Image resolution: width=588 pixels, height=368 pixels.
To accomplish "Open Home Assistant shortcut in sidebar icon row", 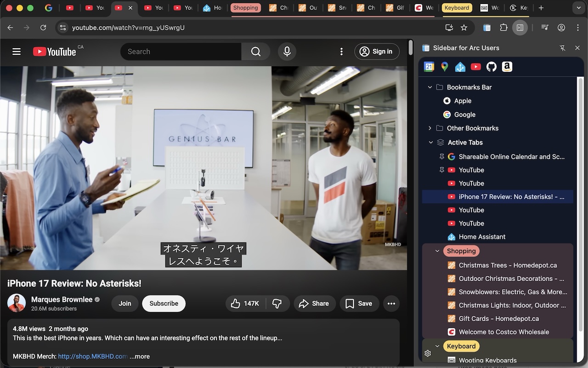I will (460, 67).
